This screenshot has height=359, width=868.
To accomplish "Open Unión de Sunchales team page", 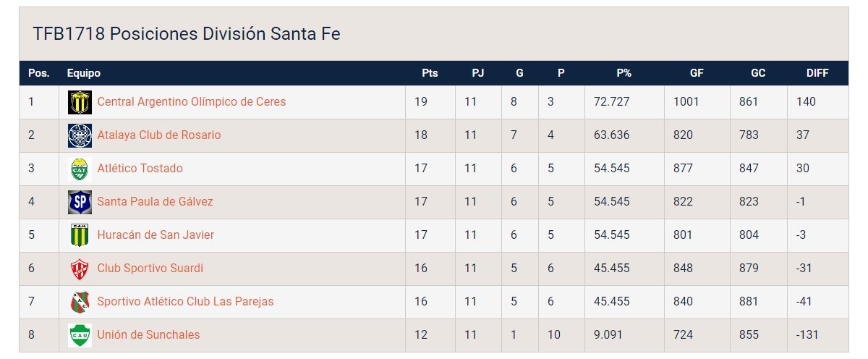I will coord(148,335).
